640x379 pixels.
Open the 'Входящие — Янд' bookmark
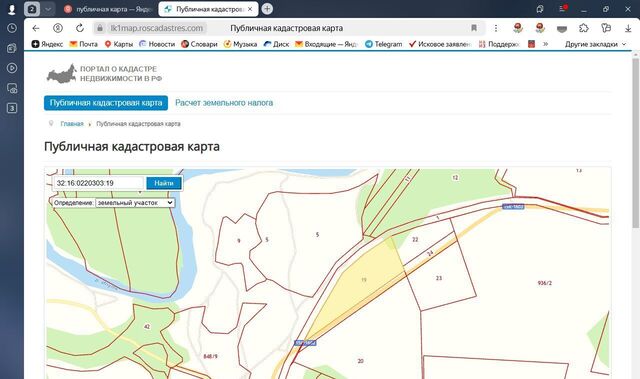point(326,44)
